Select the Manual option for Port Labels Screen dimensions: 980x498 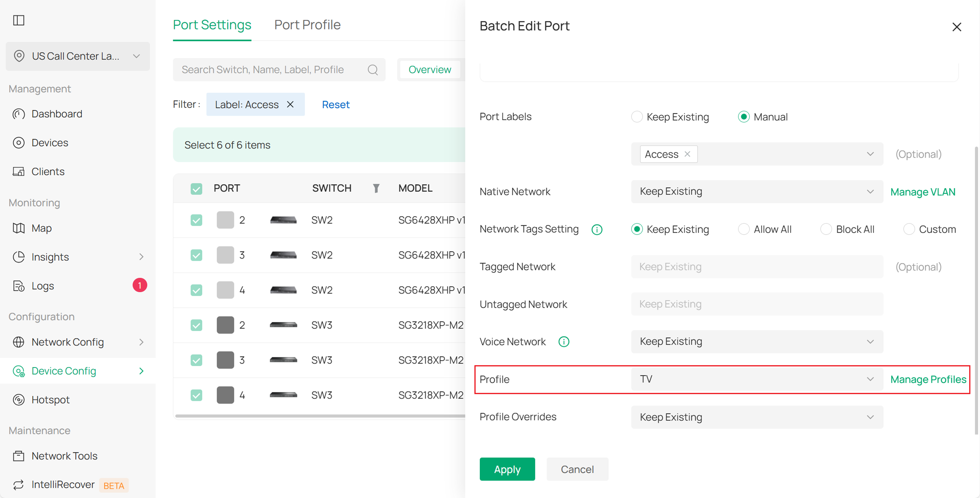click(x=744, y=116)
